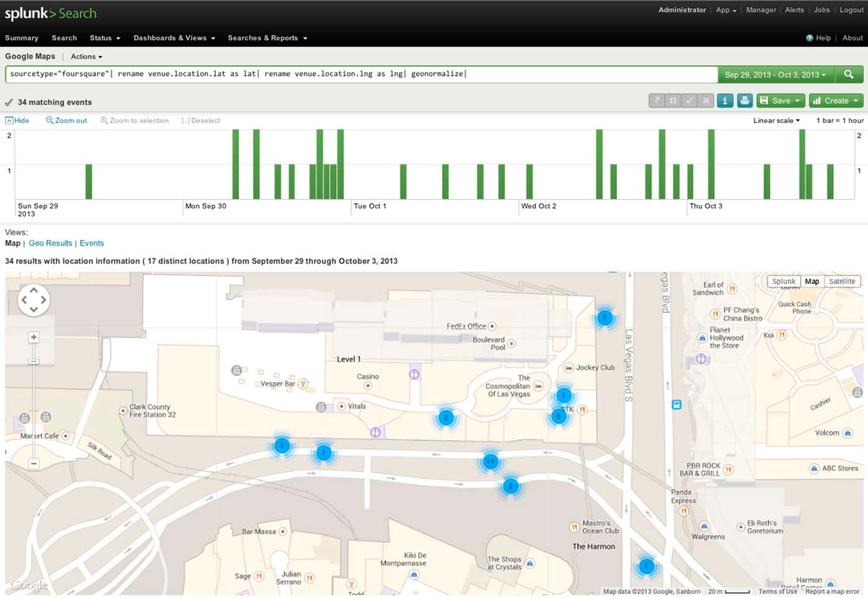Open the time range picker
868x598 pixels.
[775, 75]
